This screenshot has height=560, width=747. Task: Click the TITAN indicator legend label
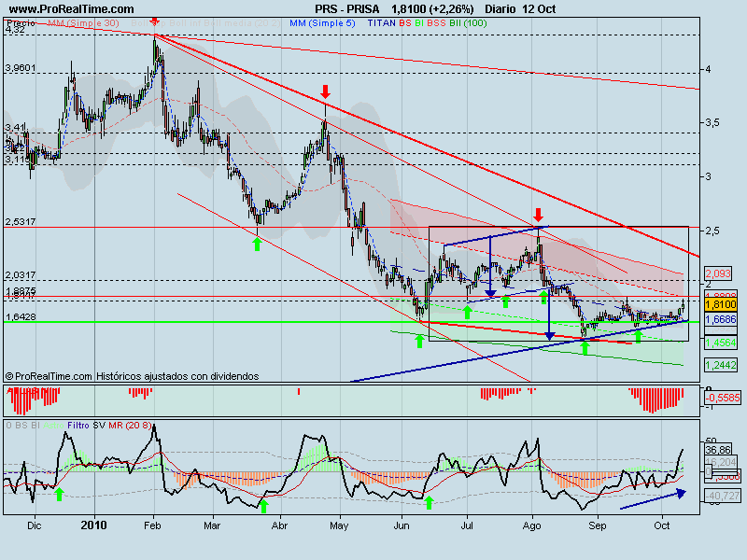pos(381,22)
